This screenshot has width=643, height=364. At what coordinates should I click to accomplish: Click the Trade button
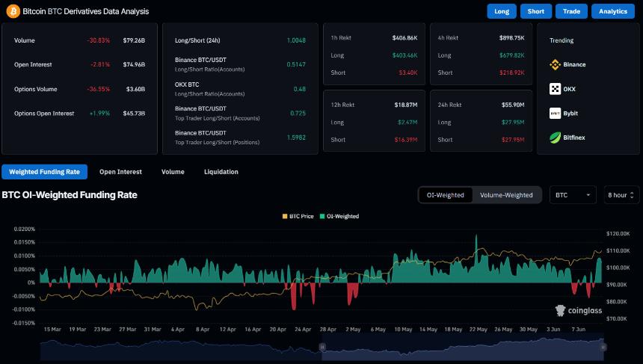(571, 11)
